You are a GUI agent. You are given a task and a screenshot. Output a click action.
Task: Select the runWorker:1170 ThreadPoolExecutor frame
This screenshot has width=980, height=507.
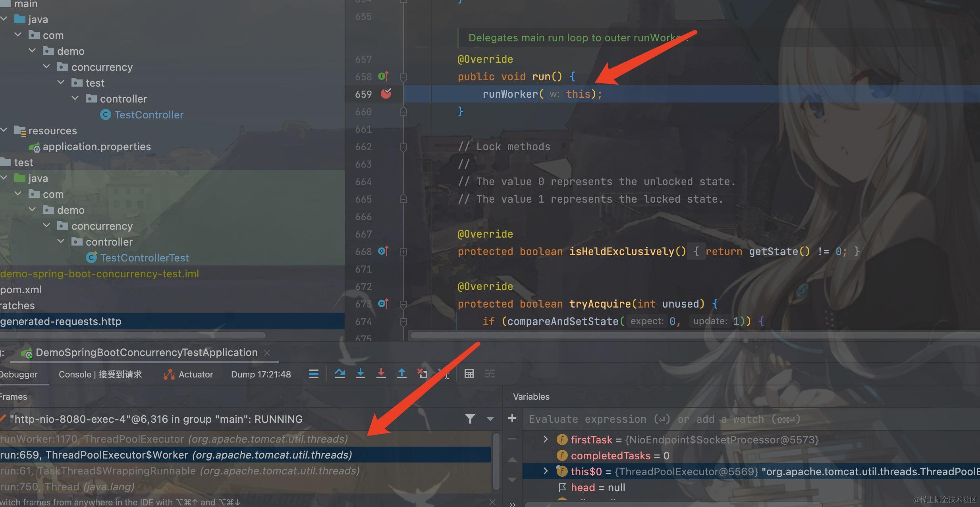tap(245, 439)
